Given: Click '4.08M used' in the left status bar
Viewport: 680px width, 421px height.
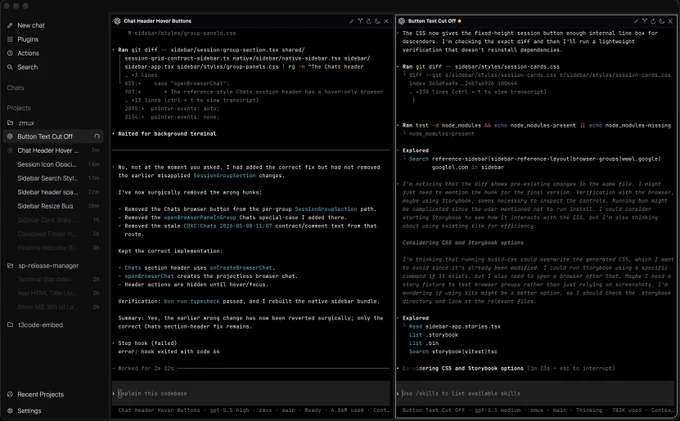Looking at the screenshot, I should (347, 410).
